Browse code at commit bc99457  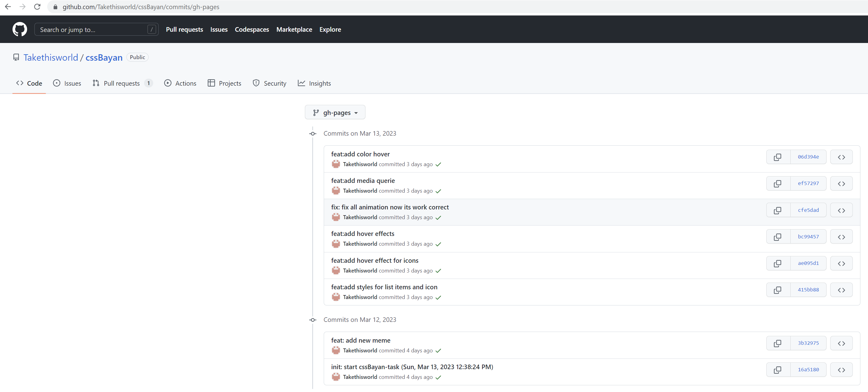pyautogui.click(x=842, y=237)
